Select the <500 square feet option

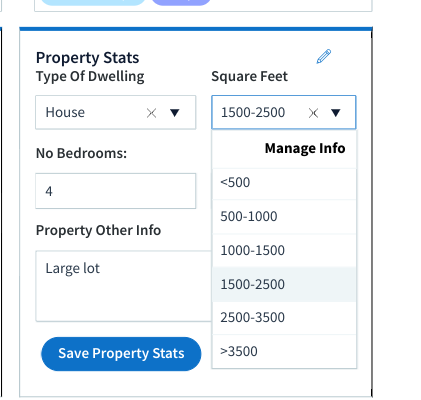tap(284, 183)
